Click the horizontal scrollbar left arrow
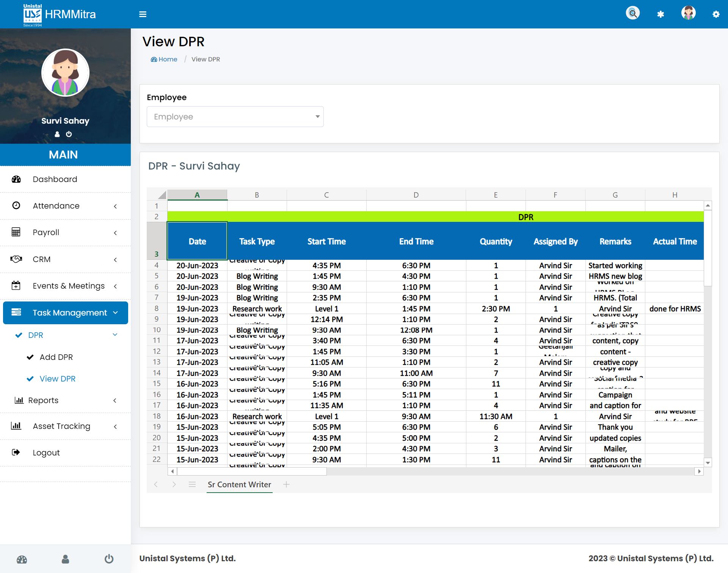 pos(173,471)
